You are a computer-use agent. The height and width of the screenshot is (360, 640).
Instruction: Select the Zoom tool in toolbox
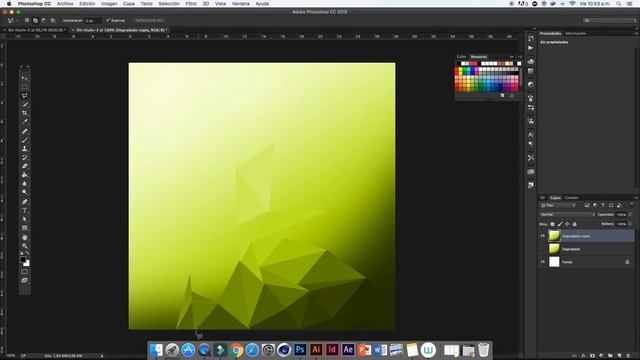pos(24,246)
